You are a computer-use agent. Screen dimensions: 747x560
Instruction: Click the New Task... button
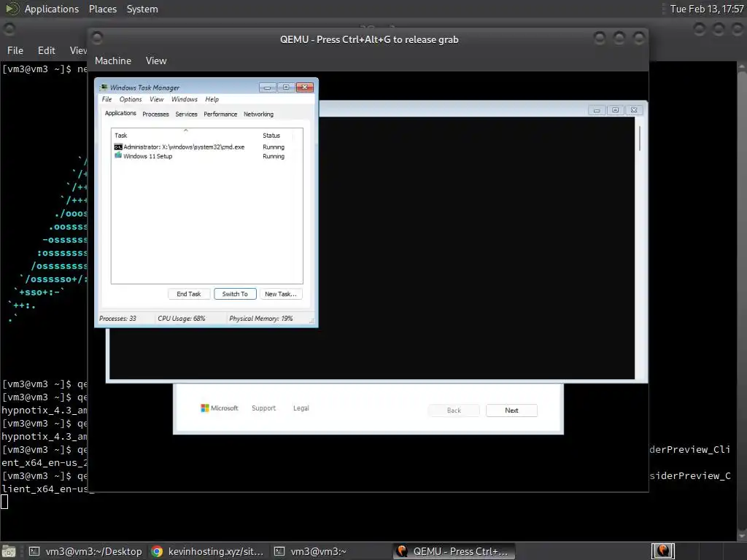pyautogui.click(x=281, y=294)
